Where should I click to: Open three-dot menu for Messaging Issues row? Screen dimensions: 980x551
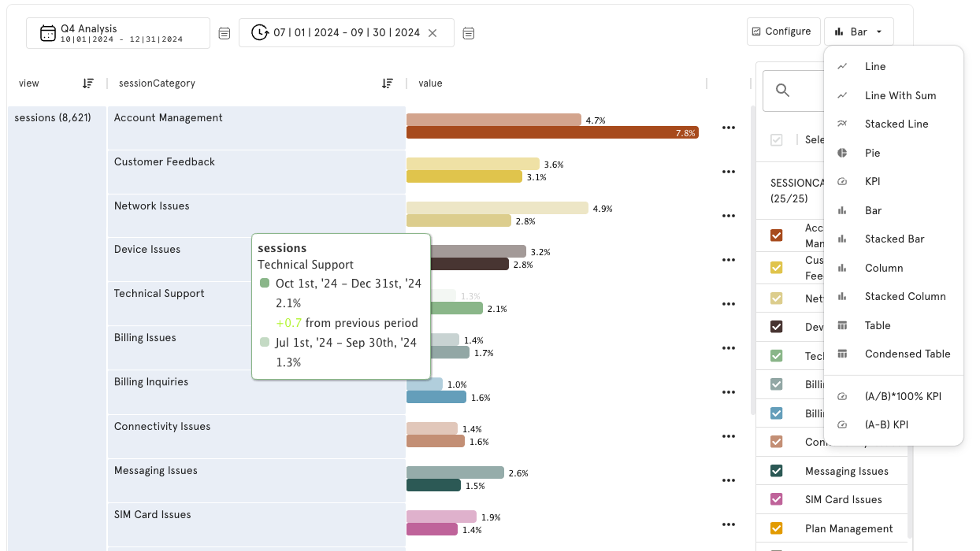728,480
